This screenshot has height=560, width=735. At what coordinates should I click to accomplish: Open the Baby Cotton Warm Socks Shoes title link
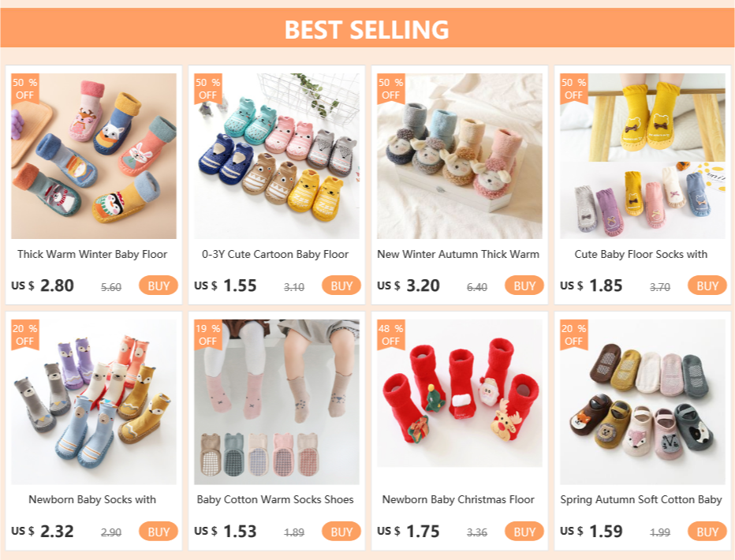coord(275,499)
